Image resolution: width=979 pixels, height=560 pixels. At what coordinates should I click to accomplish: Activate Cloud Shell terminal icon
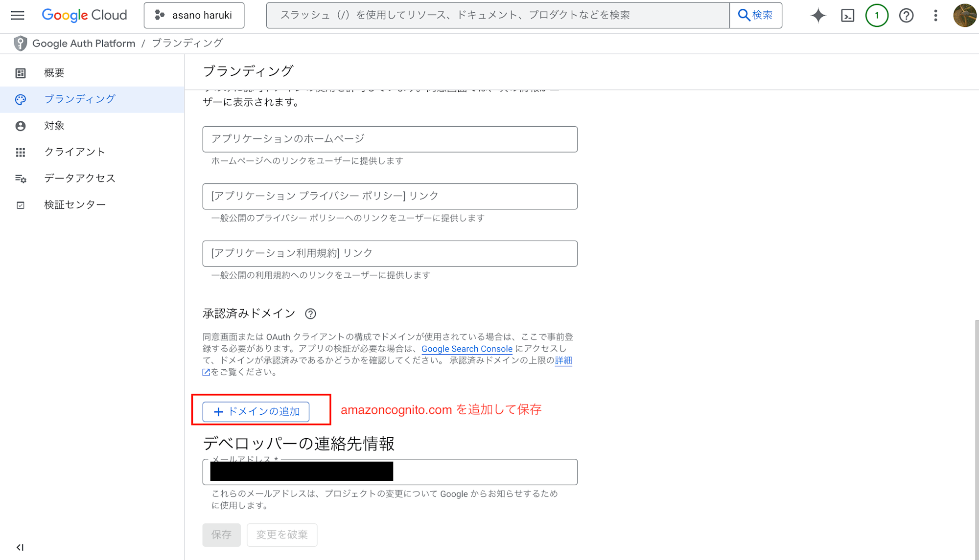coord(847,16)
